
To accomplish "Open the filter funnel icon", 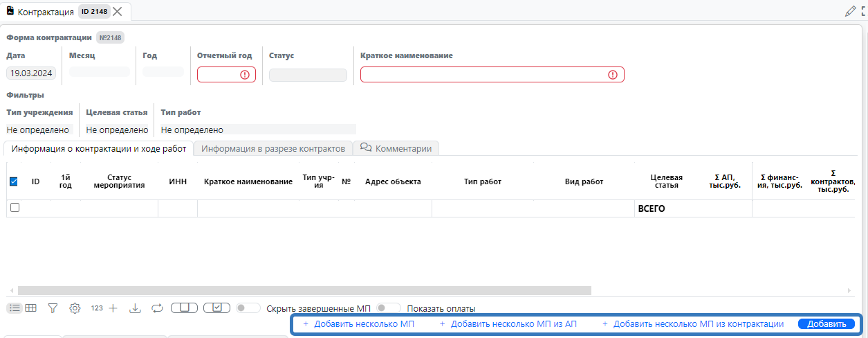I will (x=53, y=308).
